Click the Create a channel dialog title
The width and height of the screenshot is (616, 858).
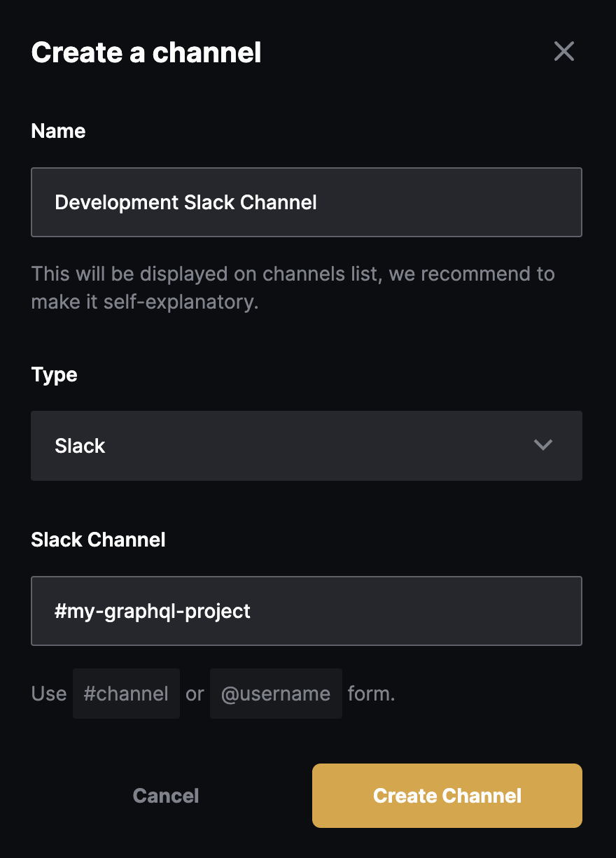point(146,52)
